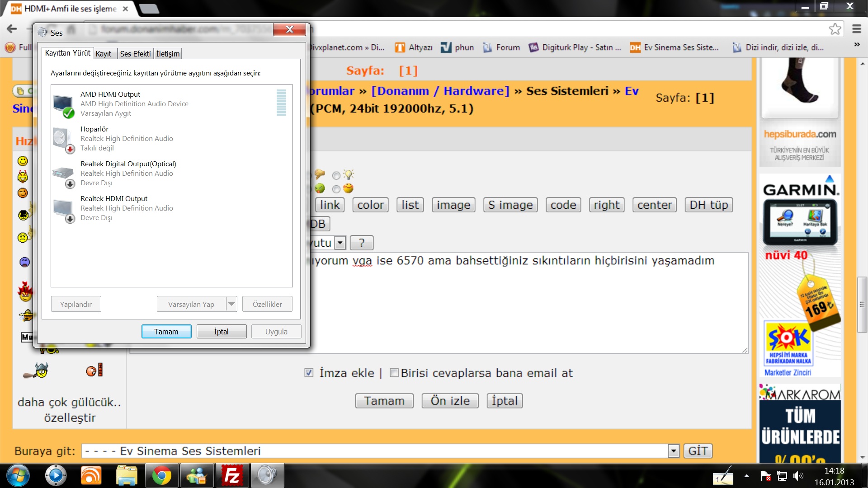This screenshot has width=868, height=488.
Task: Show hidden bookmarks chevron
Action: pyautogui.click(x=856, y=45)
